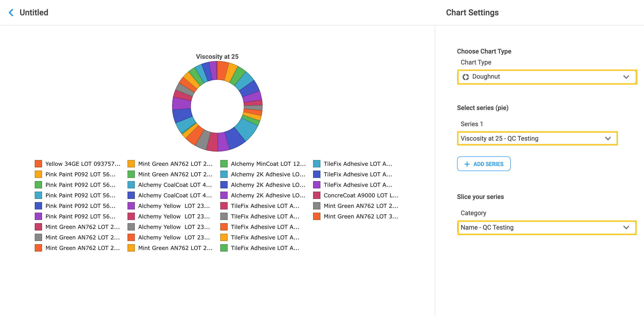Click the crimson swatch beside ConcreCoat A9000
This screenshot has width=644, height=316.
pyautogui.click(x=317, y=195)
